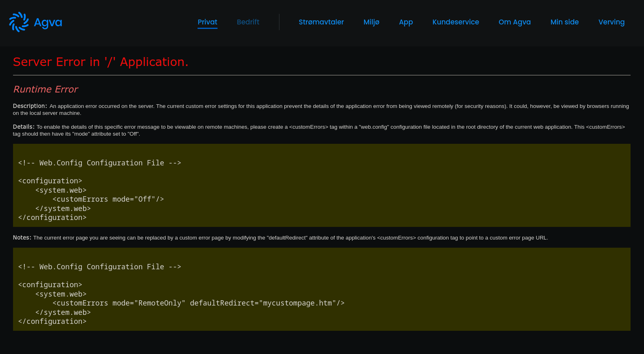644x354 pixels.
Task: Click the "Notes:" label
Action: (x=22, y=237)
